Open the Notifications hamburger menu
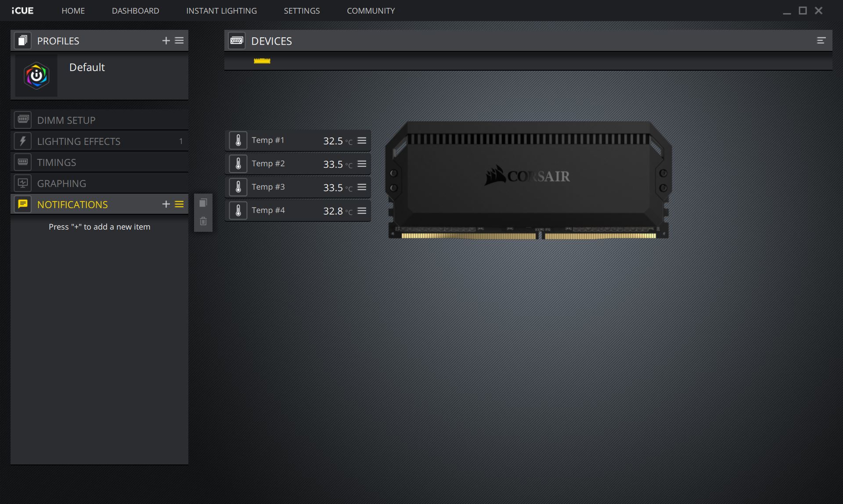 179,204
